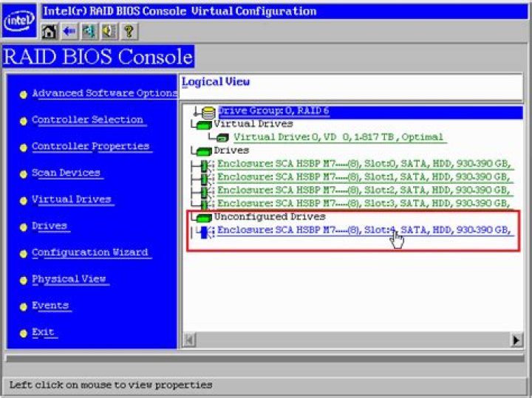Screen dimensions: 532x398
Task: Open Advanced Software Options
Action: click(x=105, y=93)
